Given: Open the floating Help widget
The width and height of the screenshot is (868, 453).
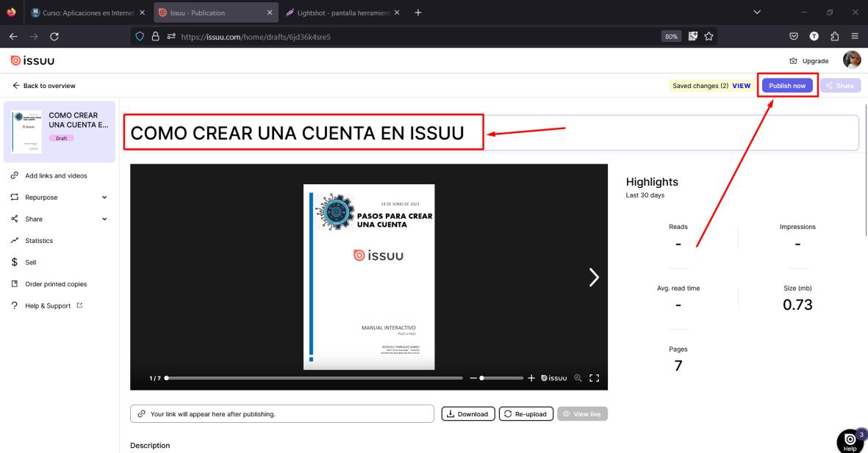Looking at the screenshot, I should pyautogui.click(x=850, y=441).
